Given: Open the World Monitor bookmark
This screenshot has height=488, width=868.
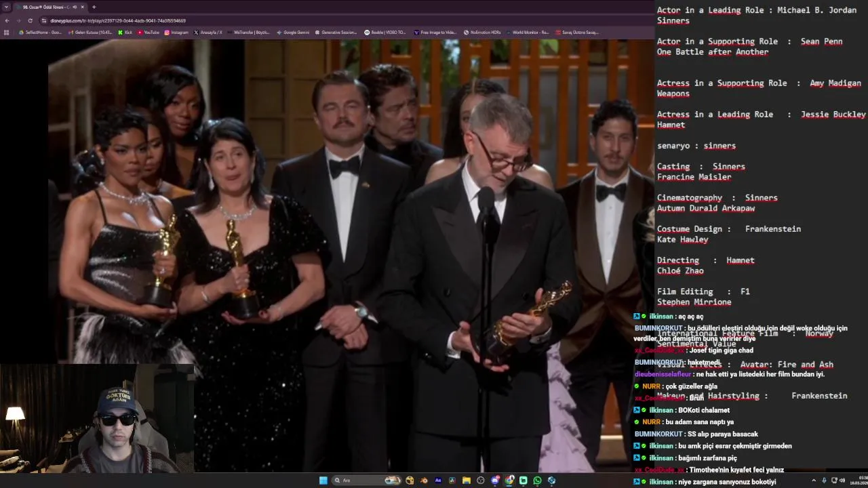Looking at the screenshot, I should (527, 32).
